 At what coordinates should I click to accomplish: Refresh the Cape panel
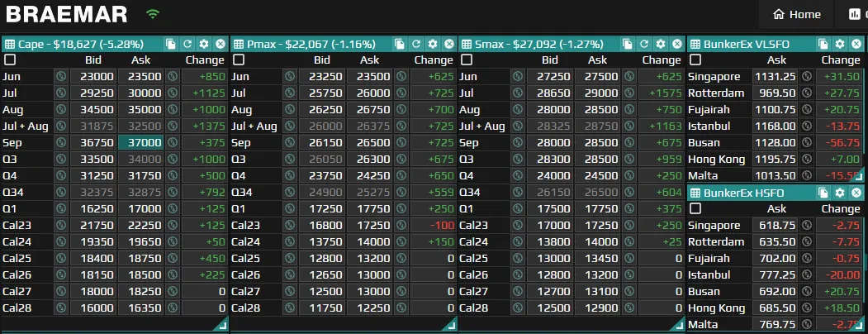point(187,45)
